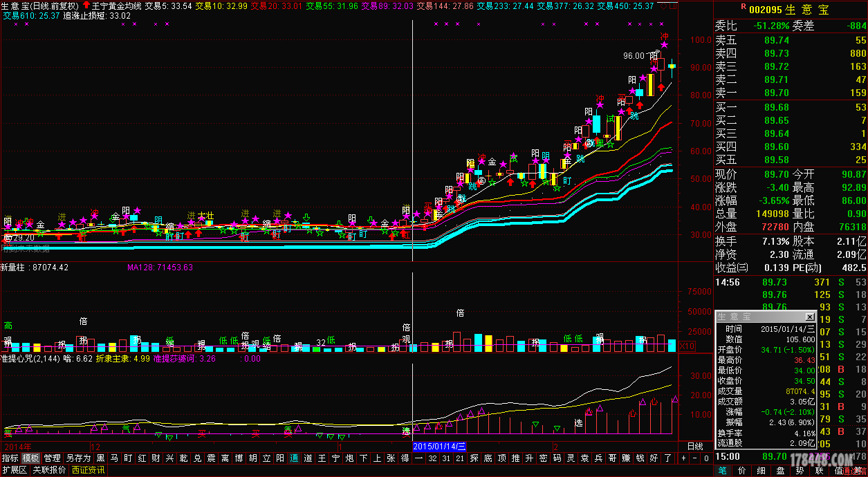
Task: Select the 密 template button
Action: 544,458
